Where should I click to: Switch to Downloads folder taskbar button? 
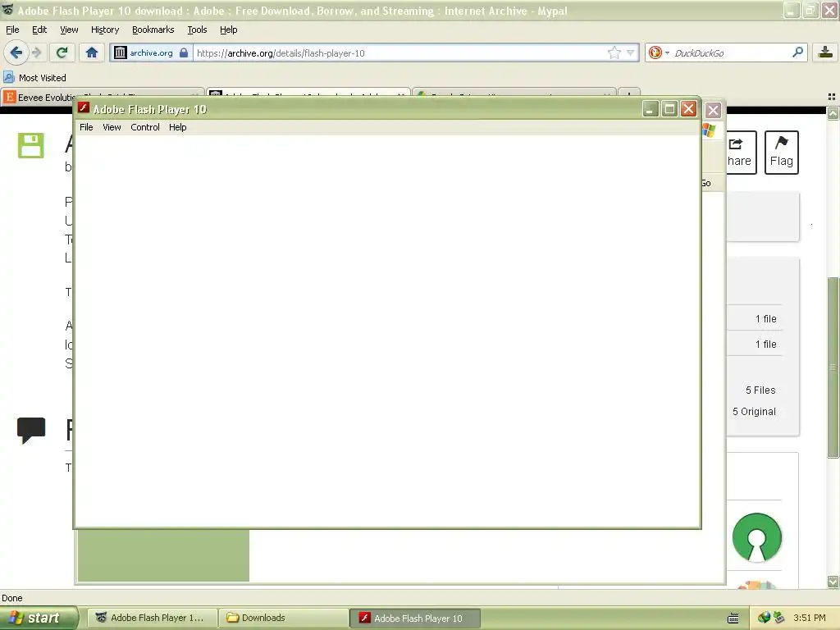click(x=284, y=618)
